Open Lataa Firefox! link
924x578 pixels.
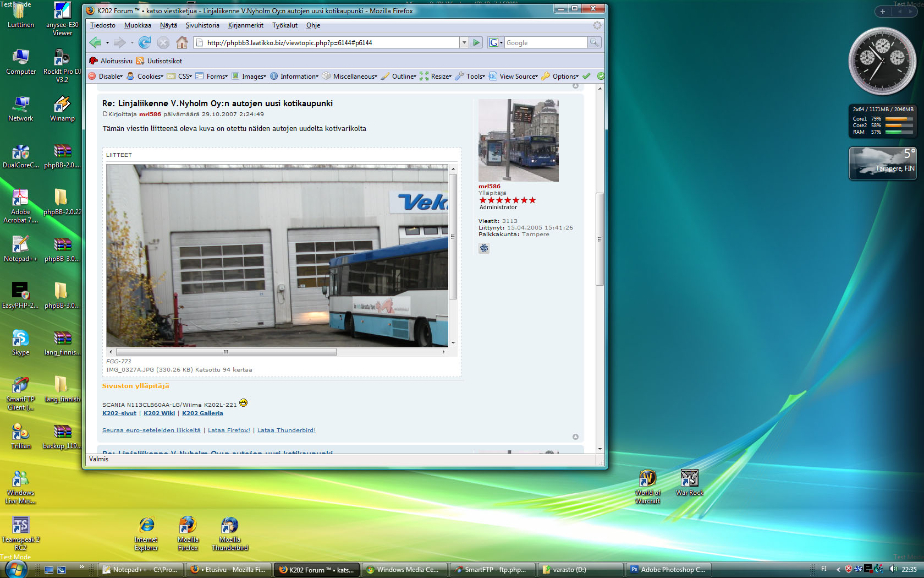229,430
